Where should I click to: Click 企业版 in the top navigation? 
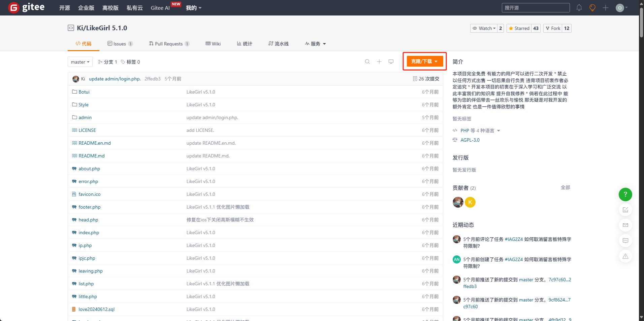(86, 8)
